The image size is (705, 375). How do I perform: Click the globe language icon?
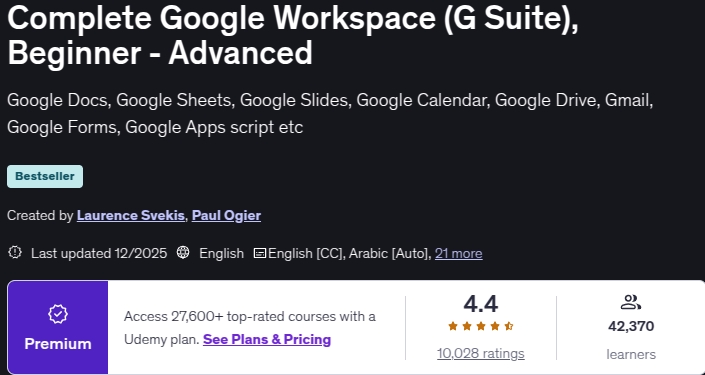[x=183, y=252]
